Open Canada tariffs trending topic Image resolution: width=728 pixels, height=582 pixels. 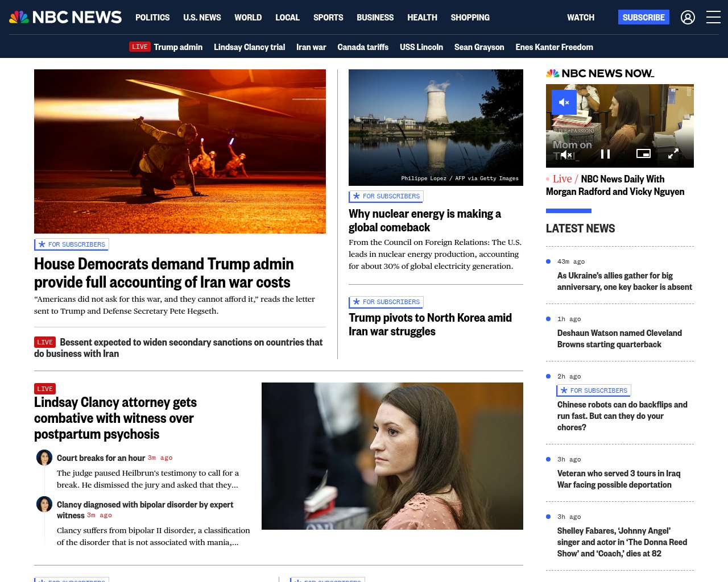[363, 47]
